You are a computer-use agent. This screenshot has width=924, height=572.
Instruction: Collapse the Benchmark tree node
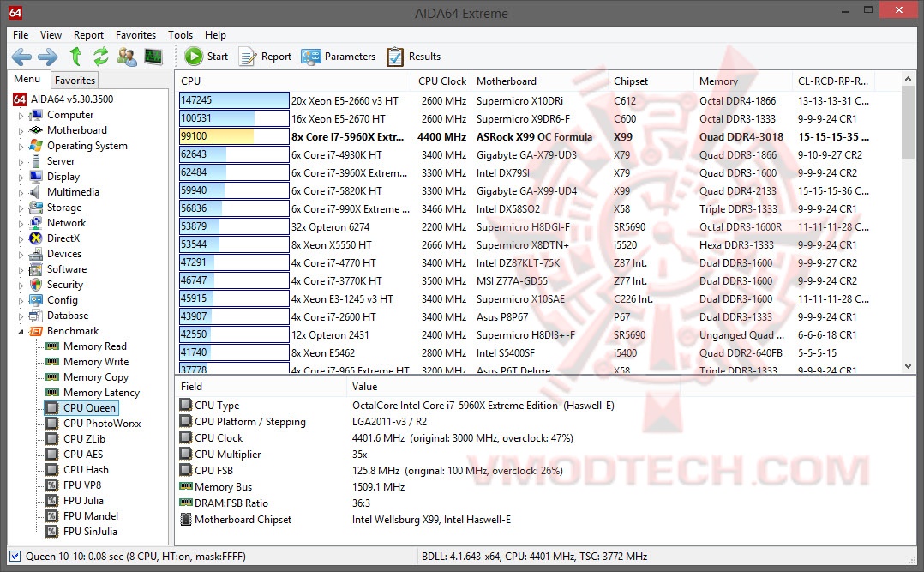[x=21, y=332]
